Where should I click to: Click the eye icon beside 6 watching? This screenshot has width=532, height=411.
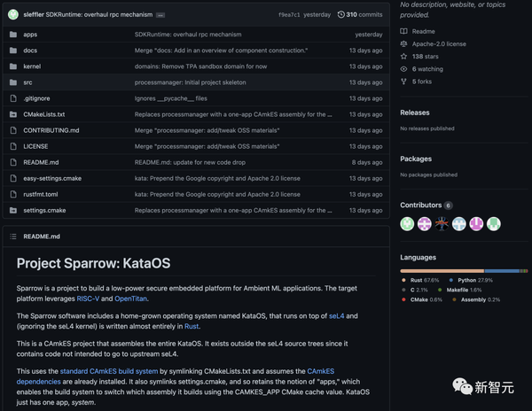[404, 68]
